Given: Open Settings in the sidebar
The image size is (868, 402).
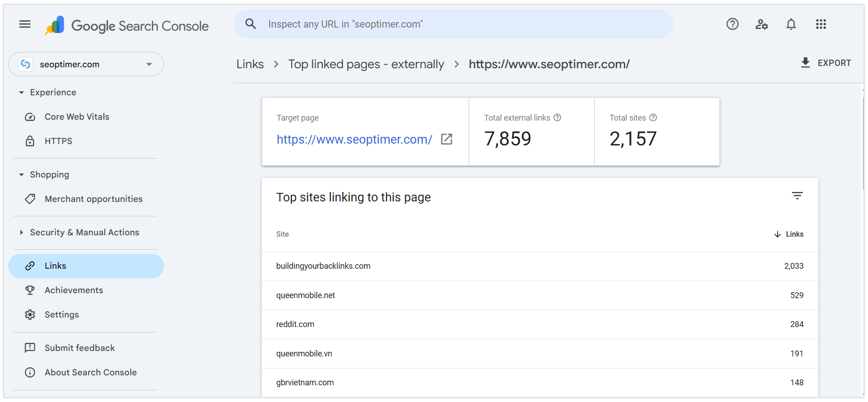Looking at the screenshot, I should point(61,315).
